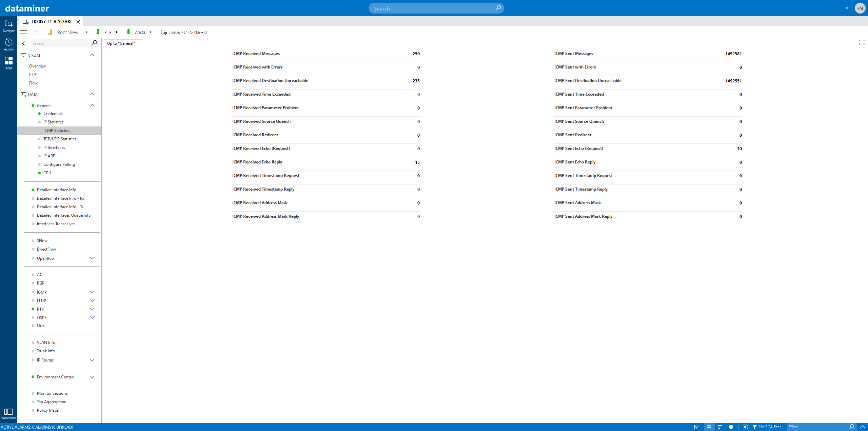Click the No RCA filter funnel icon

(x=755, y=427)
